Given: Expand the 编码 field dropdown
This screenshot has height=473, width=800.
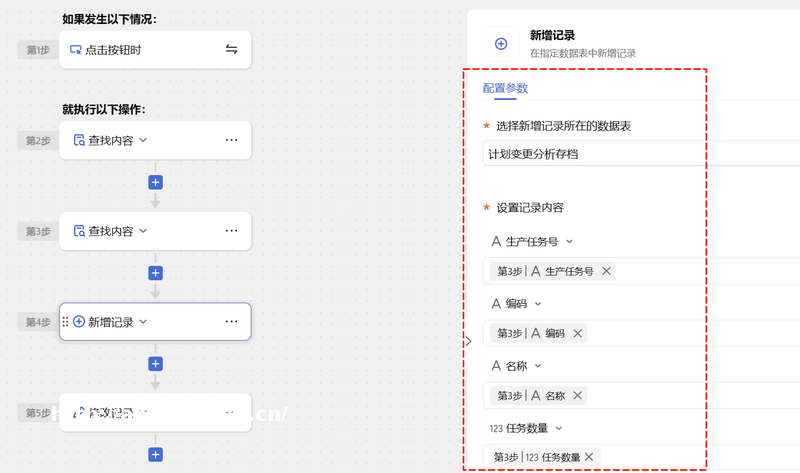Looking at the screenshot, I should (537, 303).
